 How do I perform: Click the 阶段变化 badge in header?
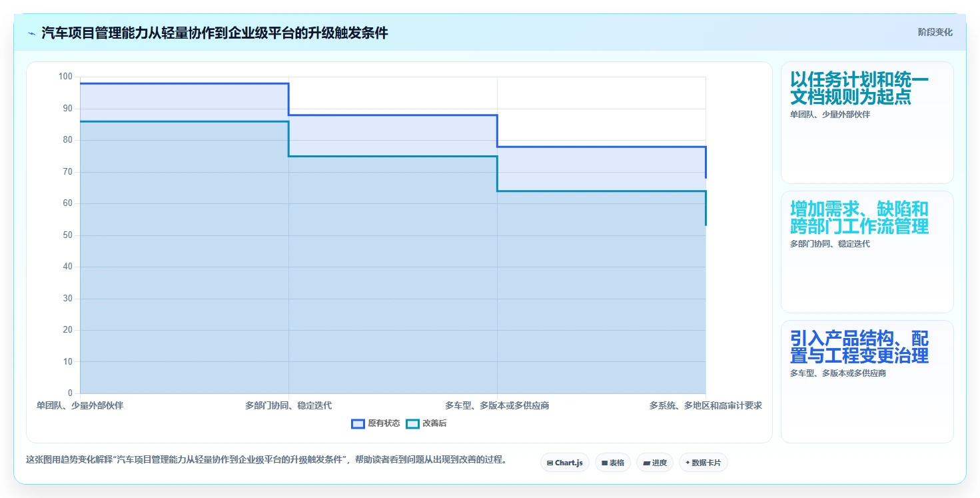pyautogui.click(x=935, y=32)
